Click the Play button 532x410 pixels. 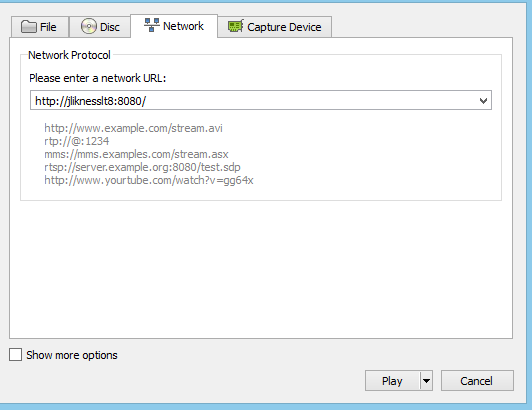[x=392, y=381]
